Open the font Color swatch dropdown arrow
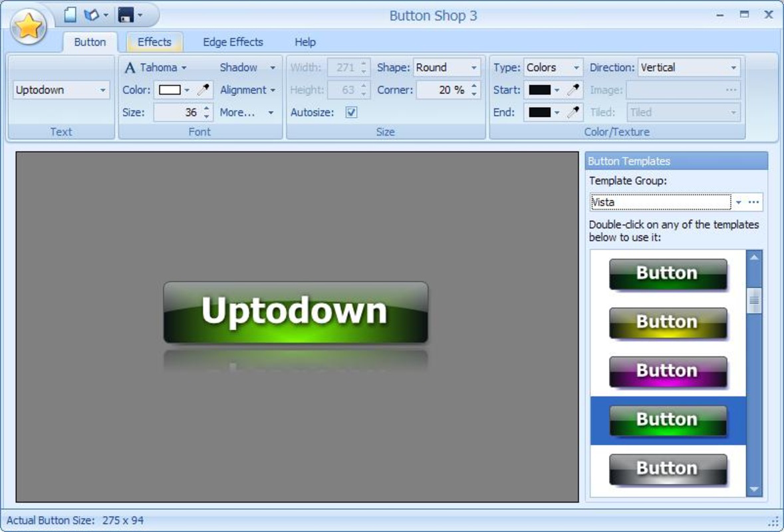The height and width of the screenshot is (532, 784). click(x=187, y=90)
